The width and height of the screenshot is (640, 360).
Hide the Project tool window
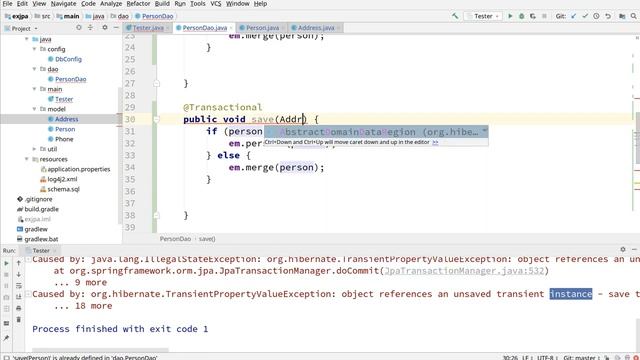(x=116, y=28)
